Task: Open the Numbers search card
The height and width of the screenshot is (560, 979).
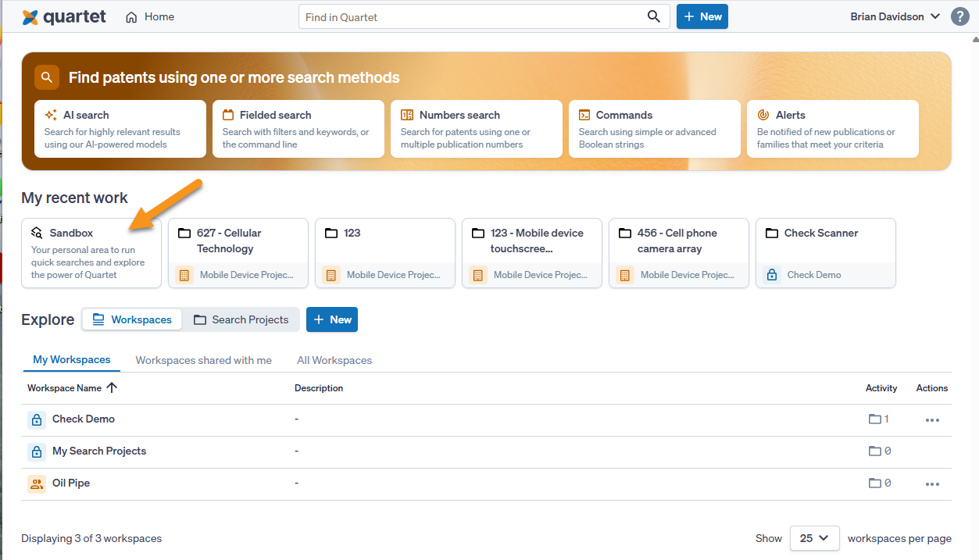Action: (x=477, y=129)
